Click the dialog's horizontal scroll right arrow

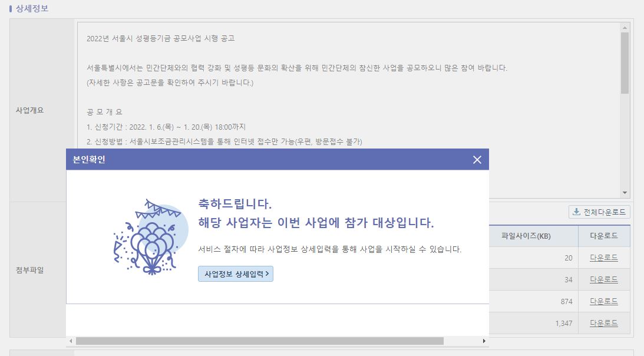pyautogui.click(x=484, y=341)
